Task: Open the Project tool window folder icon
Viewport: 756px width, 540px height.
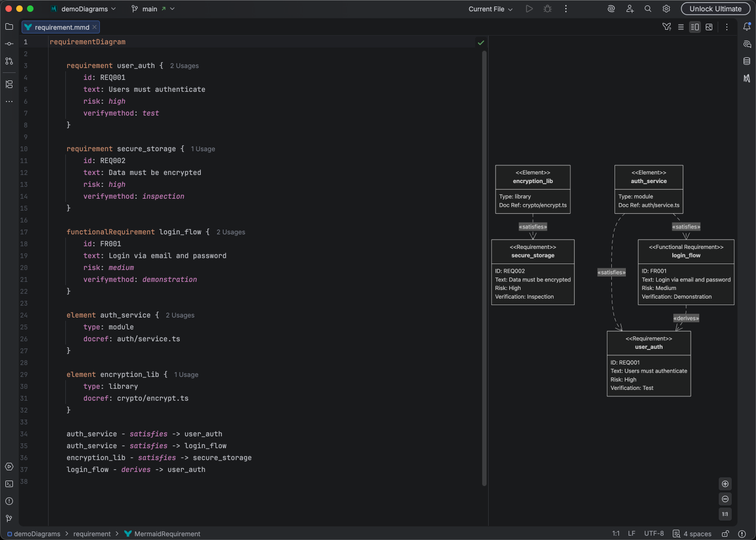Action: pyautogui.click(x=9, y=26)
